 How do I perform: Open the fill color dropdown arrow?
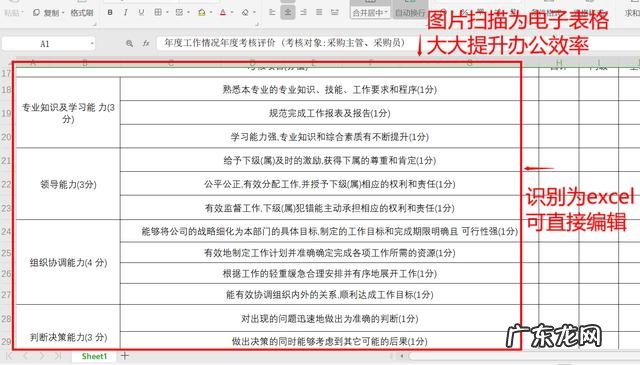tap(211, 13)
